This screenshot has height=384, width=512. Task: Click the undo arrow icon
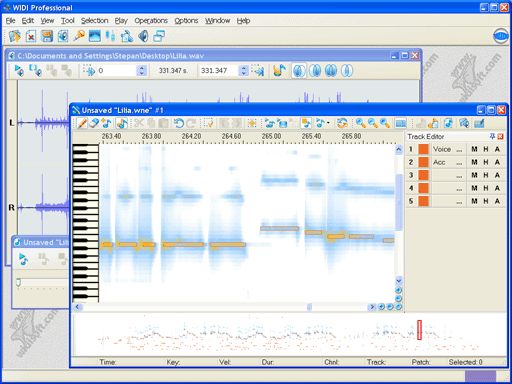click(x=179, y=123)
